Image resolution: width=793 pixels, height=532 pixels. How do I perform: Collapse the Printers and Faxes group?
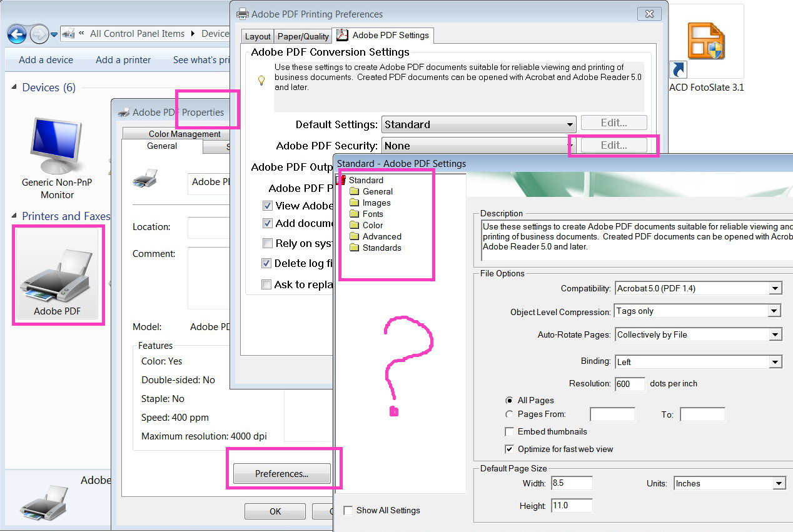[14, 216]
